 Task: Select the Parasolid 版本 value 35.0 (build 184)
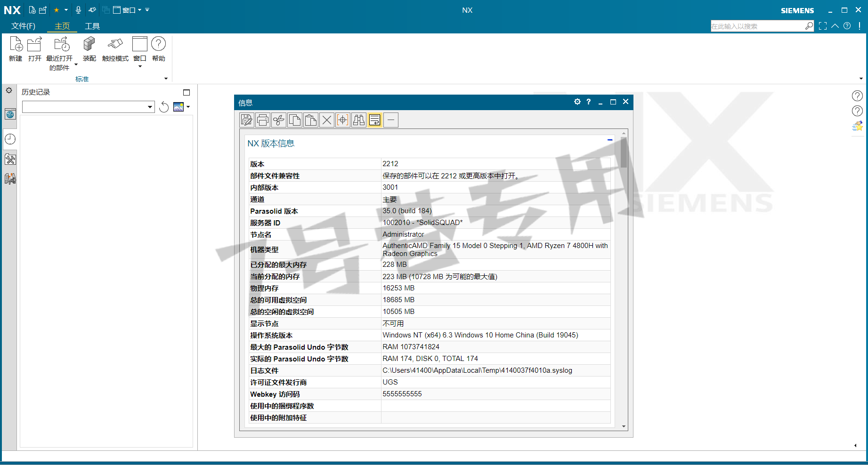click(x=407, y=211)
